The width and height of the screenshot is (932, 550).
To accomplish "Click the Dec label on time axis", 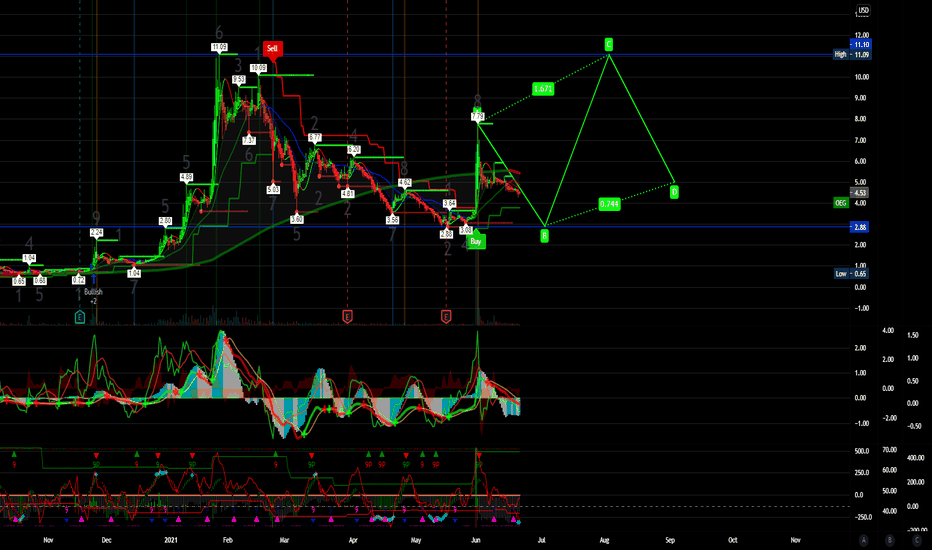I will tap(106, 540).
